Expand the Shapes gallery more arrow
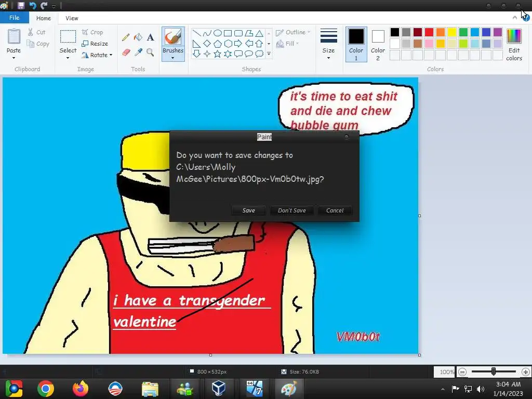The width and height of the screenshot is (532, 399). (269, 54)
